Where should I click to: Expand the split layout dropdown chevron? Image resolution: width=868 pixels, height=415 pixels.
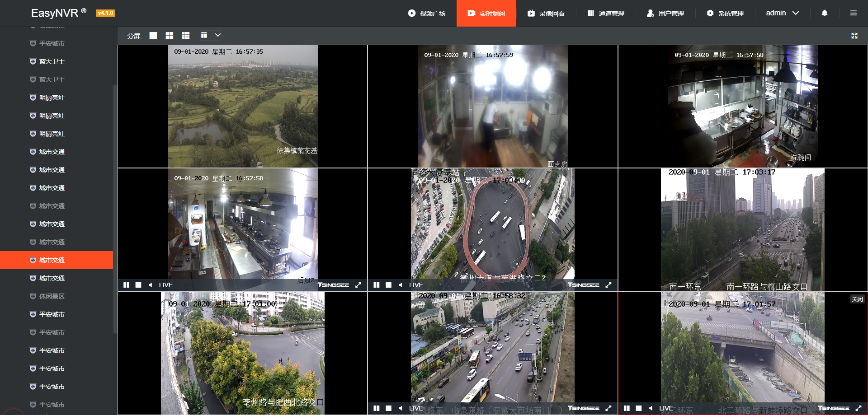(218, 35)
